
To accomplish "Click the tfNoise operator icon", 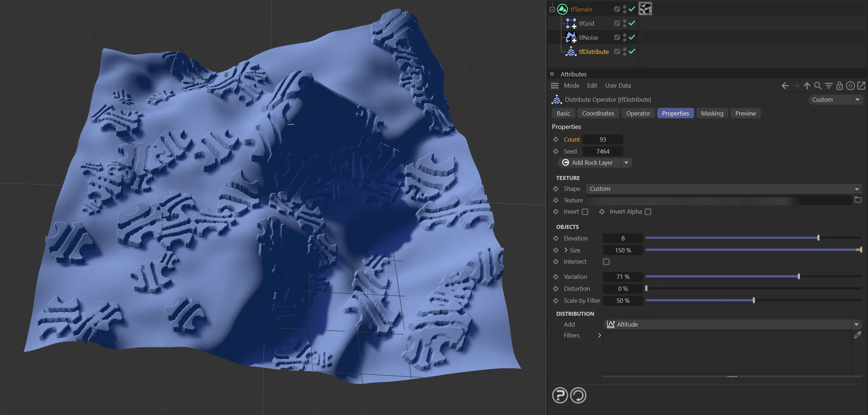I will click(571, 37).
